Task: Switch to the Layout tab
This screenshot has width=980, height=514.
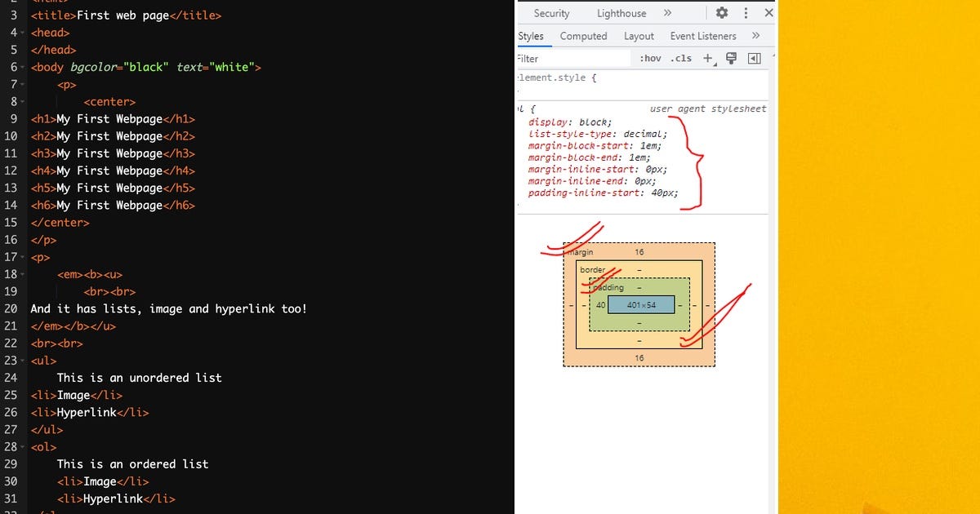Action: (x=639, y=36)
